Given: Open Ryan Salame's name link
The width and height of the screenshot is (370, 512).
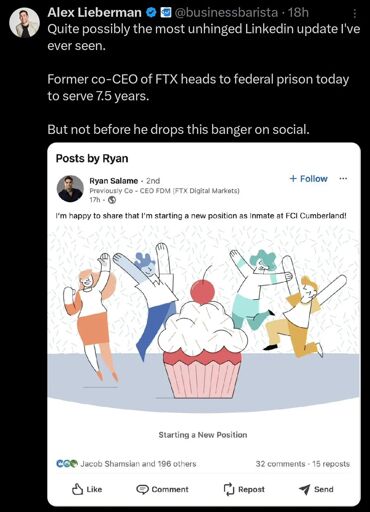Looking at the screenshot, I should tap(113, 181).
